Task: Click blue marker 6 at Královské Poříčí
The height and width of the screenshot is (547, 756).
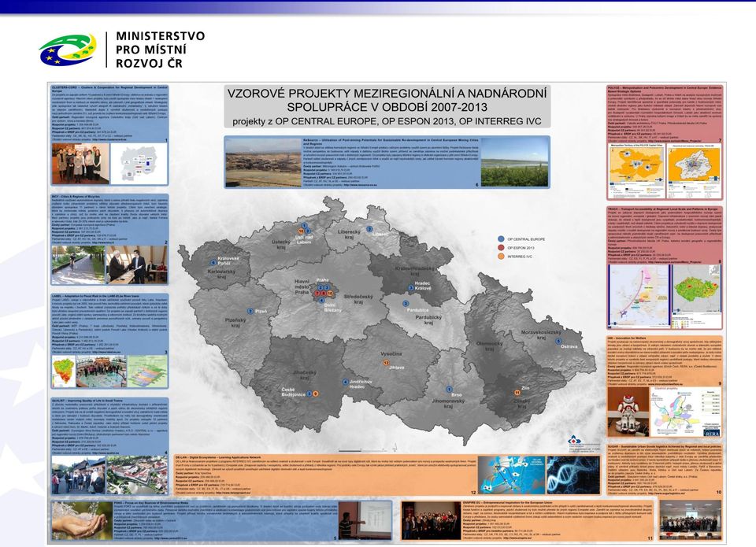Action: [x=213, y=263]
